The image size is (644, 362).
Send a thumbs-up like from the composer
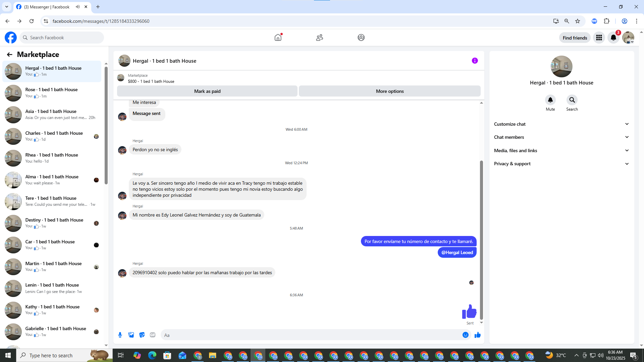coord(478,335)
